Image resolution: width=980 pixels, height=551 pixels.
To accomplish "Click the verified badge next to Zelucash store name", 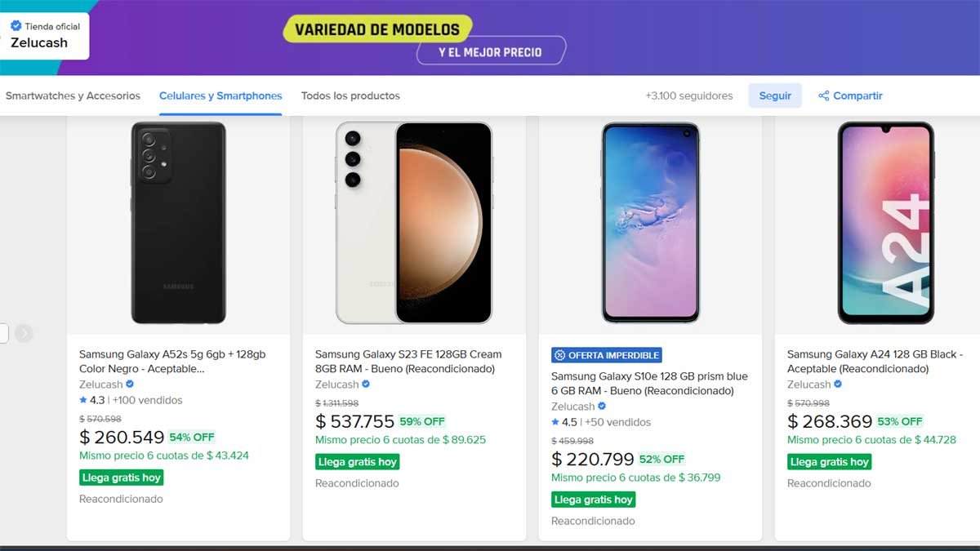I will pyautogui.click(x=130, y=384).
